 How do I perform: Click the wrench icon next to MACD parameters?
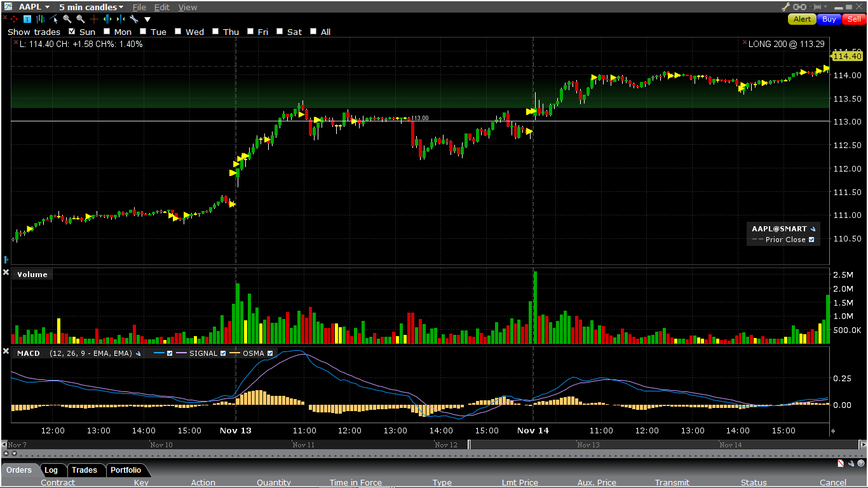[139, 353]
